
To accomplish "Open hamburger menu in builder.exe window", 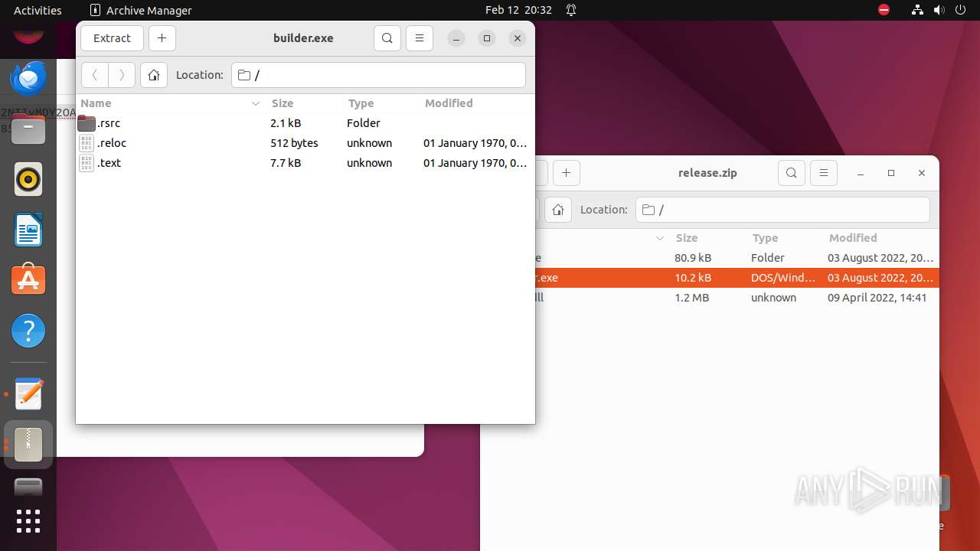I will click(420, 38).
